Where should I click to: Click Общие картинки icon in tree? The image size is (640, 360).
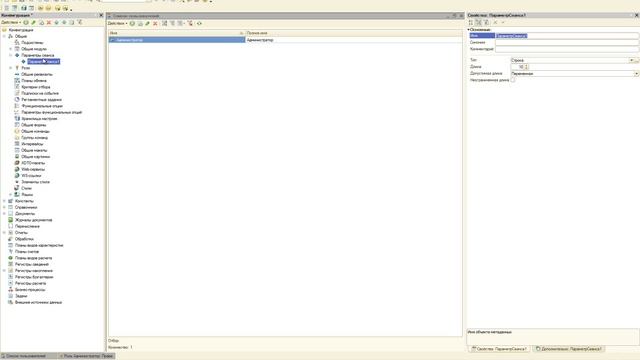(x=17, y=157)
